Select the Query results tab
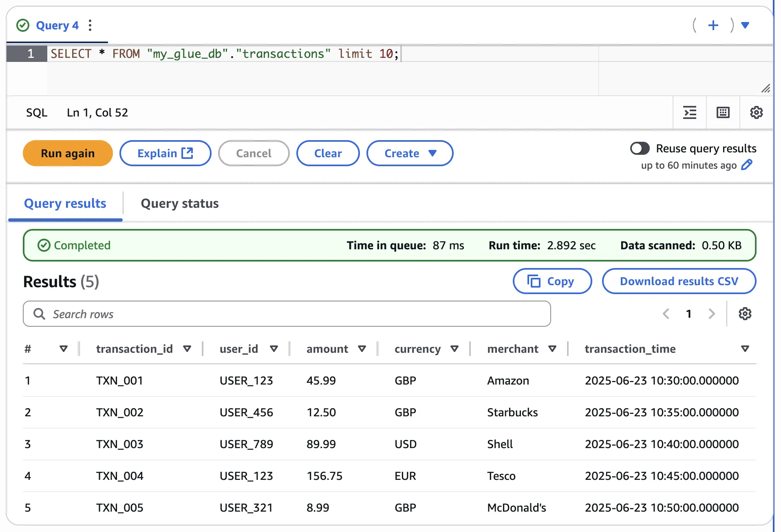The height and width of the screenshot is (532, 781). coord(65,203)
